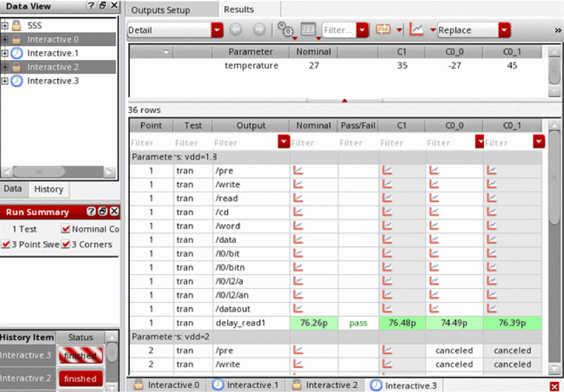The height and width of the screenshot is (392, 564).
Task: Click the orange re-evaluate icon in the toolbar
Action: 383,30
